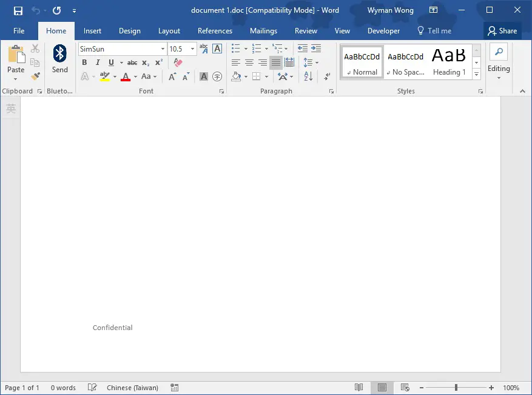
Task: Click the Tell me search box
Action: coord(434,31)
